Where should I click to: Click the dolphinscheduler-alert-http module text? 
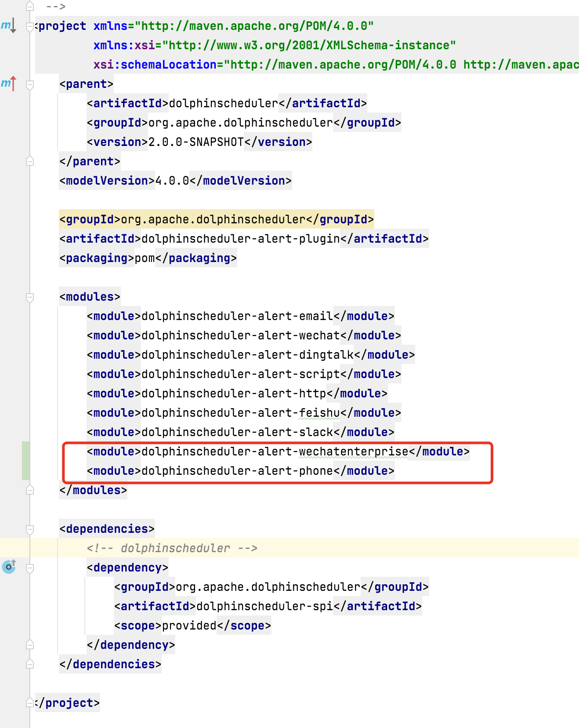[x=234, y=393]
